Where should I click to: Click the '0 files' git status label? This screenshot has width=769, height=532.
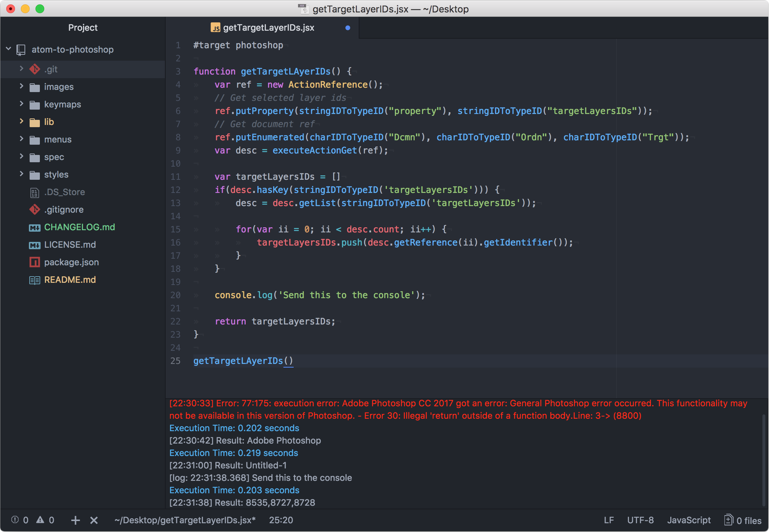[749, 520]
